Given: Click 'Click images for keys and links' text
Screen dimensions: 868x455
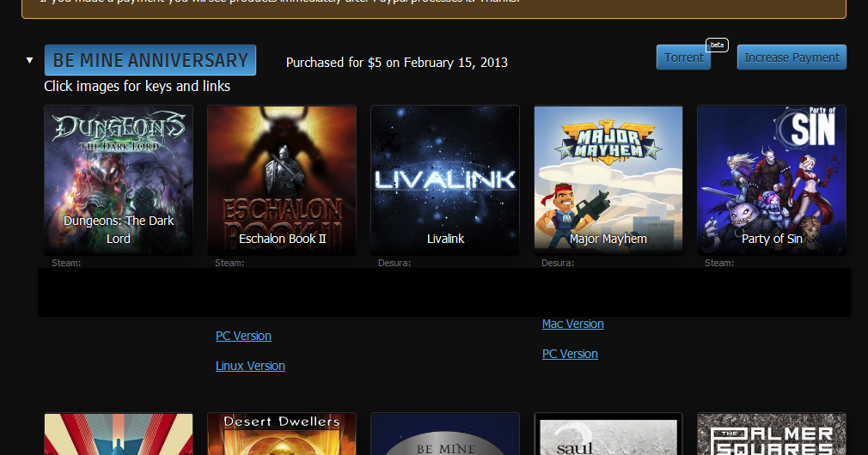Looking at the screenshot, I should pyautogui.click(x=138, y=86).
